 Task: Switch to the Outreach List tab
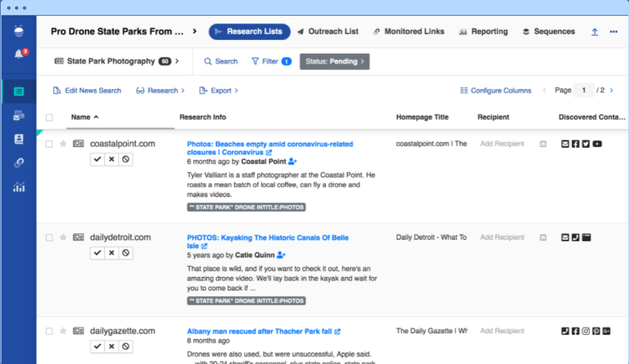pos(328,31)
